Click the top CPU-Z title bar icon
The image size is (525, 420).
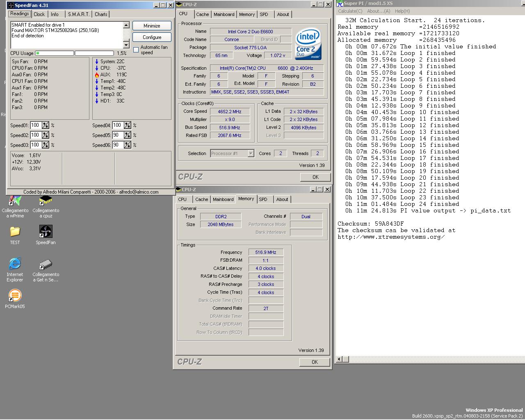(179, 5)
